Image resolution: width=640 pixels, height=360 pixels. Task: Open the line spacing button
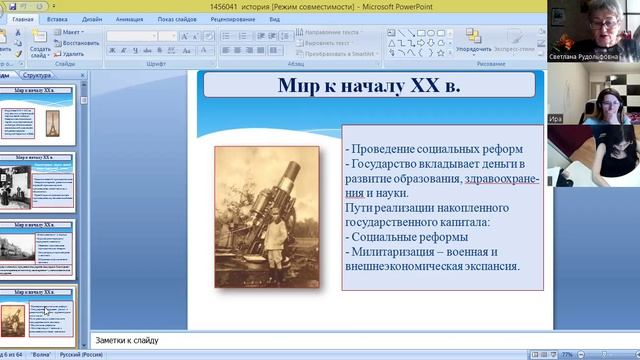coord(286,36)
